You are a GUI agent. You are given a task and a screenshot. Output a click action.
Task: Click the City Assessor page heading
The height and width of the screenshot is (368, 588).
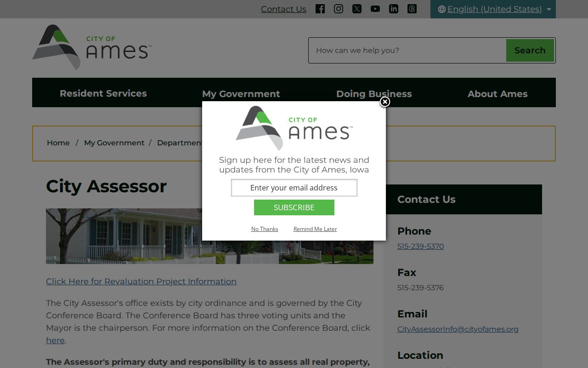pos(106,186)
